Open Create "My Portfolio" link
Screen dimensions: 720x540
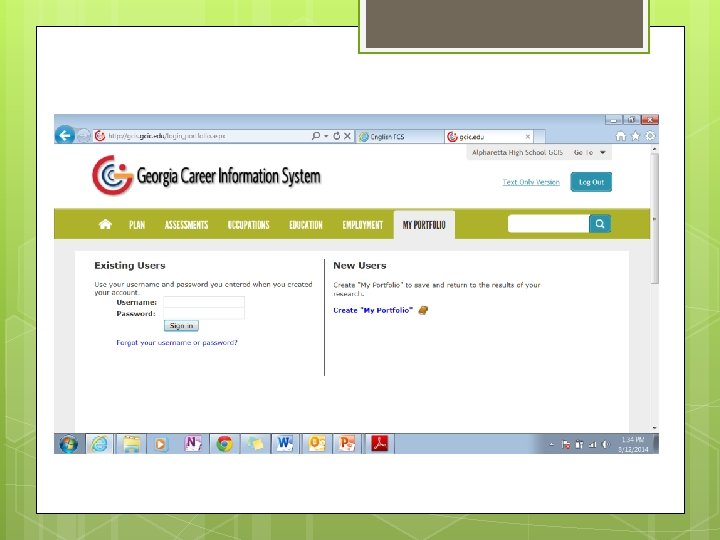tap(373, 310)
